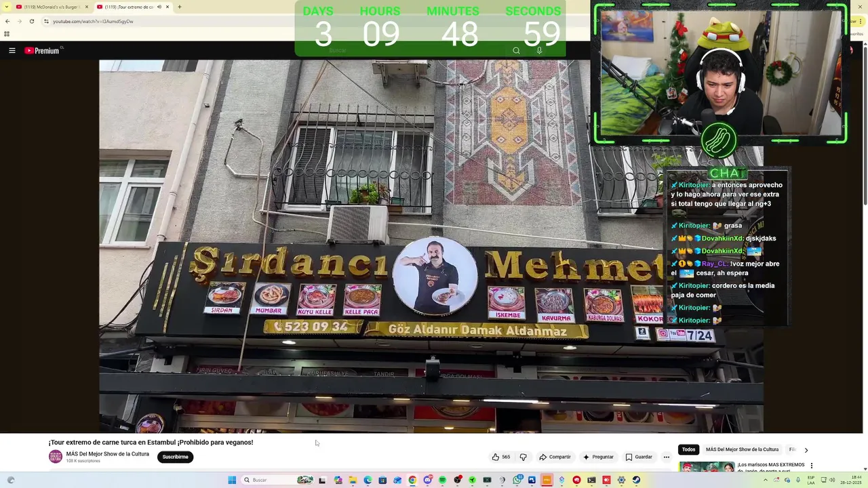Open File Explorer from the taskbar
The image size is (868, 488).
[353, 480]
